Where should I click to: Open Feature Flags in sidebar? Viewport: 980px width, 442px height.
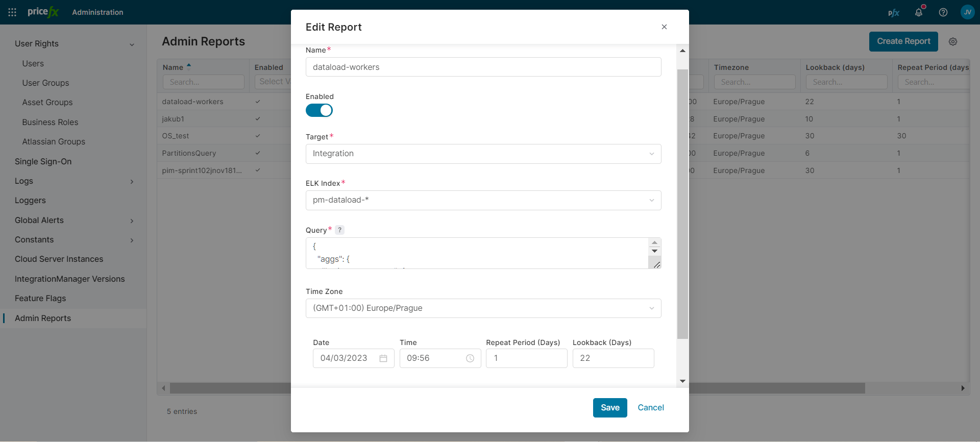(40, 299)
